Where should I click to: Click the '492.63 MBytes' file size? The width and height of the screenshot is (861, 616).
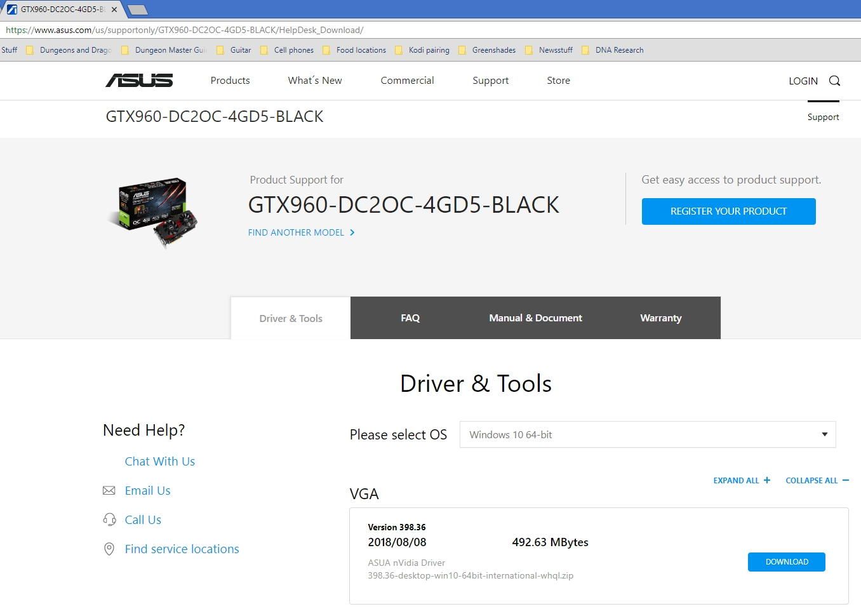tap(550, 542)
